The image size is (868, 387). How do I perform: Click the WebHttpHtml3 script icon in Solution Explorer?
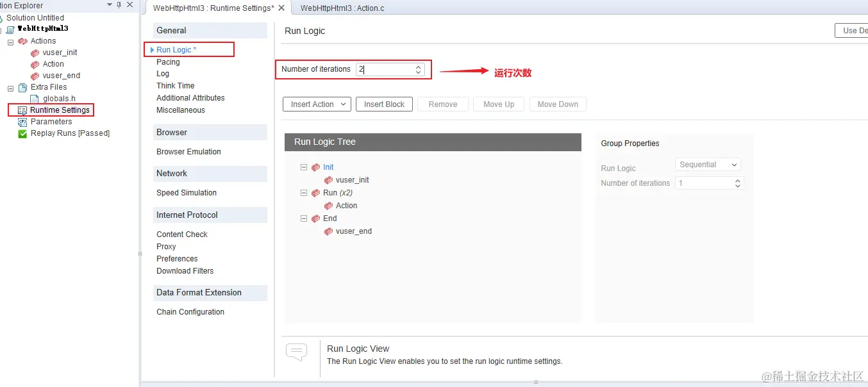tap(10, 29)
